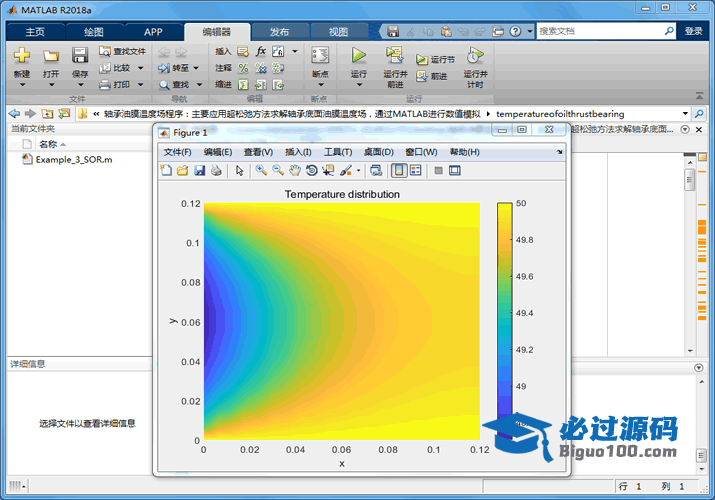Click the Edit Plot arrow tool in Figure 1

point(239,170)
